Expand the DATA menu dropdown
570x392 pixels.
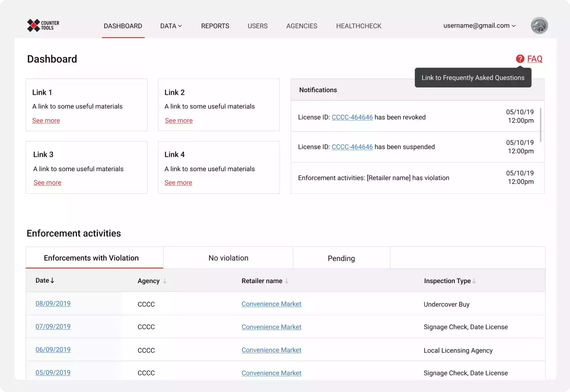[171, 26]
